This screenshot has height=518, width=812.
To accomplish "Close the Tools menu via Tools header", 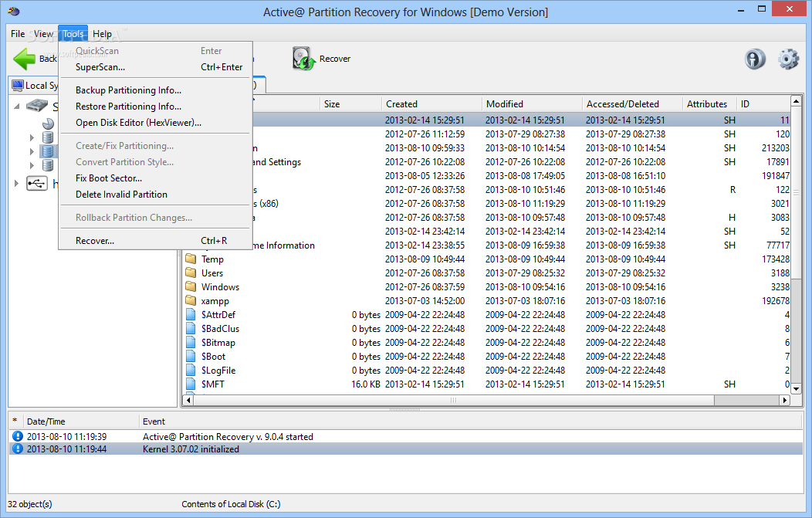I will click(x=73, y=34).
